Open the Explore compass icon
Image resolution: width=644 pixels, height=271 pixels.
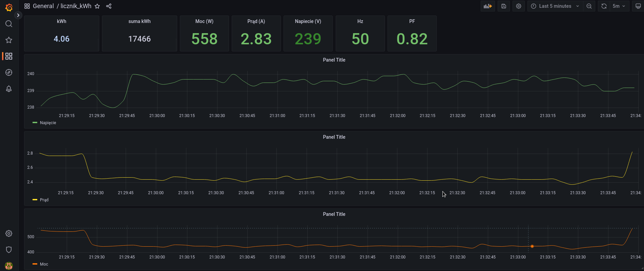pos(9,72)
